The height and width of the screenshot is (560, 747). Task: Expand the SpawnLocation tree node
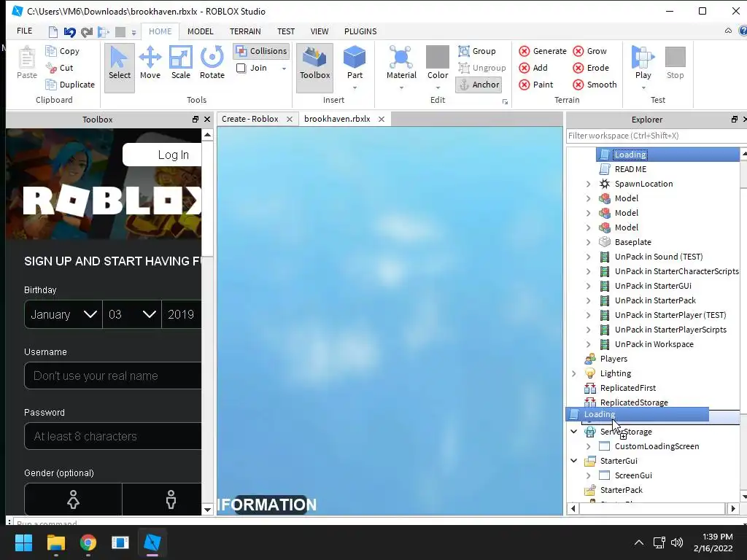point(589,184)
